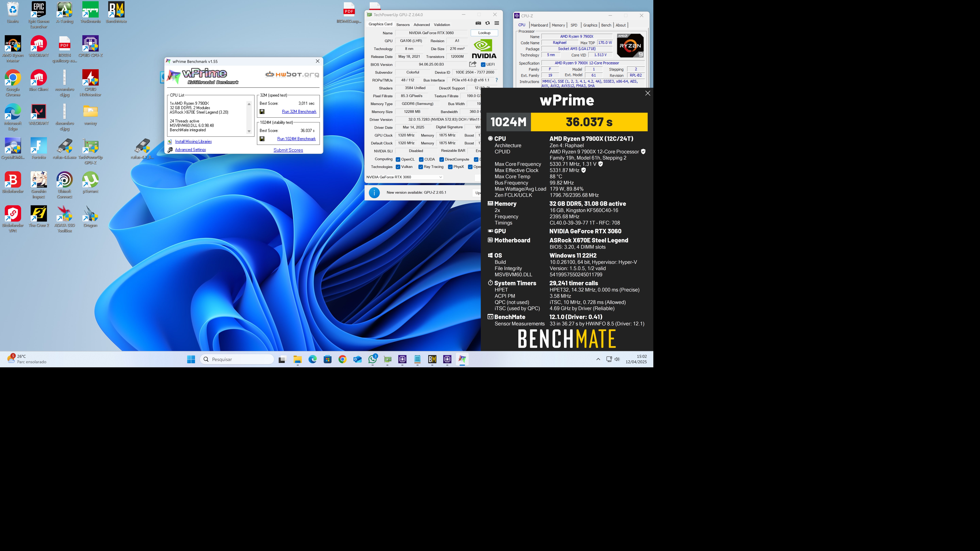Open the Windows Start menu
The image size is (980, 551).
click(191, 359)
